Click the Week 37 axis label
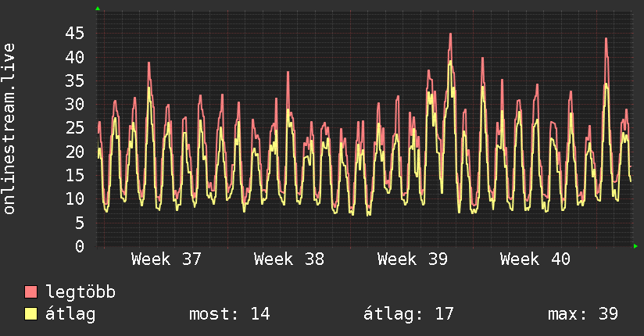Image resolution: width=644 pixels, height=336 pixels. 166,259
